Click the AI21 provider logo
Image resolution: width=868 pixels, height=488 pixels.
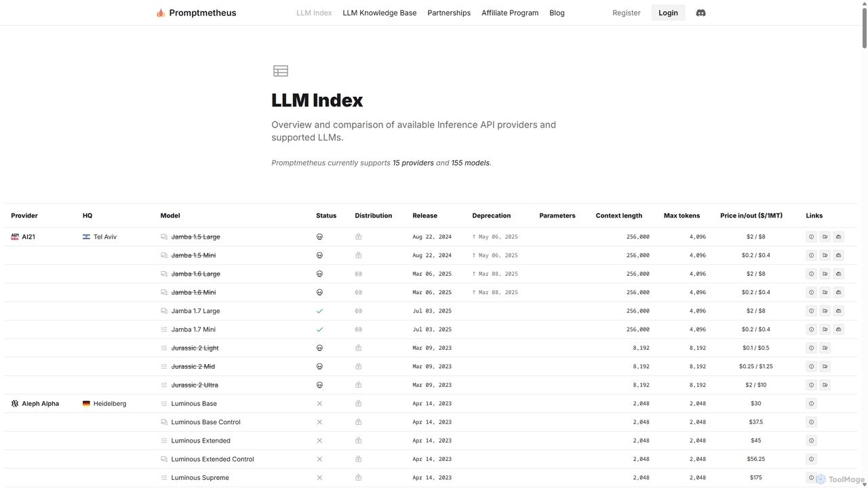click(x=15, y=237)
